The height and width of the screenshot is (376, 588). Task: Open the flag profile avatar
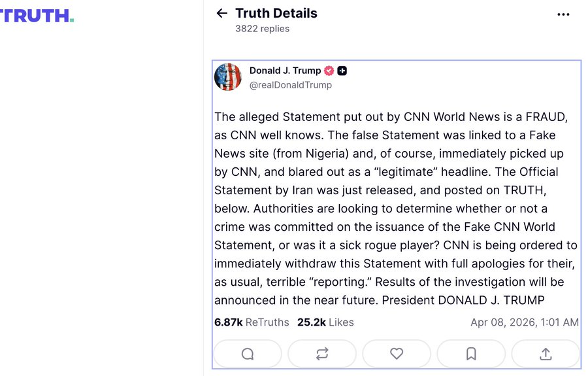click(x=228, y=77)
